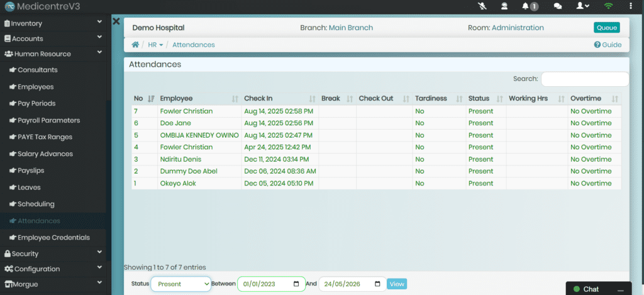Image resolution: width=644 pixels, height=295 pixels.
Task: Sort by the Overtime column
Action: pos(594,99)
